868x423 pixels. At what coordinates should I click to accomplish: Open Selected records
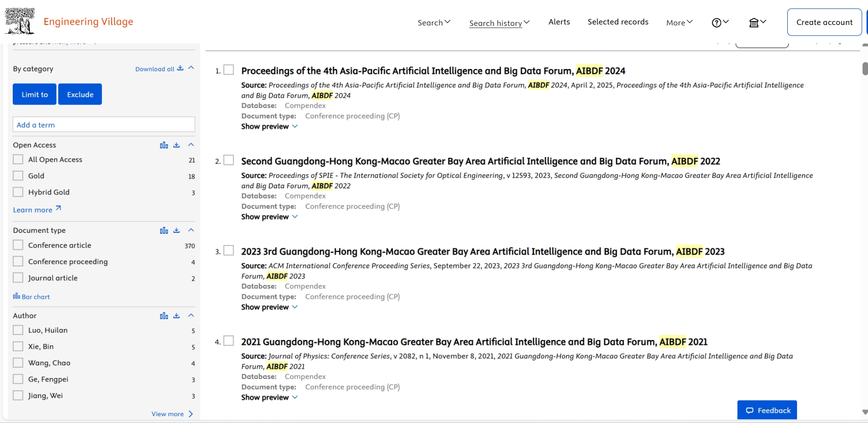(x=618, y=22)
